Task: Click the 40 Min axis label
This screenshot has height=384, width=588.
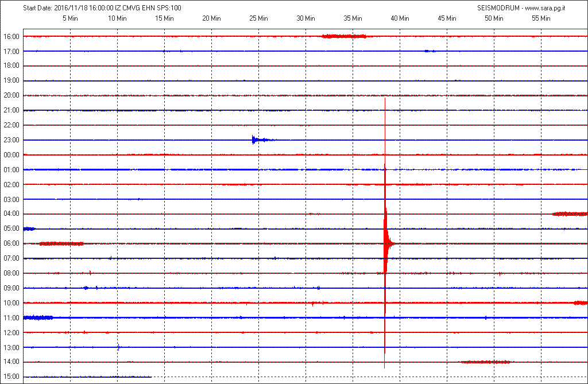Action: 400,18
